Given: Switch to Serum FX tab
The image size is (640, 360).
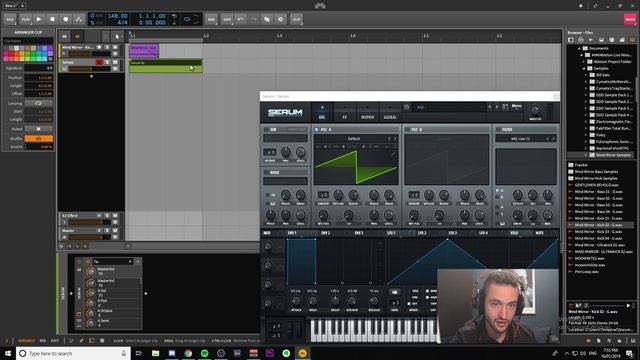Looking at the screenshot, I should point(344,113).
